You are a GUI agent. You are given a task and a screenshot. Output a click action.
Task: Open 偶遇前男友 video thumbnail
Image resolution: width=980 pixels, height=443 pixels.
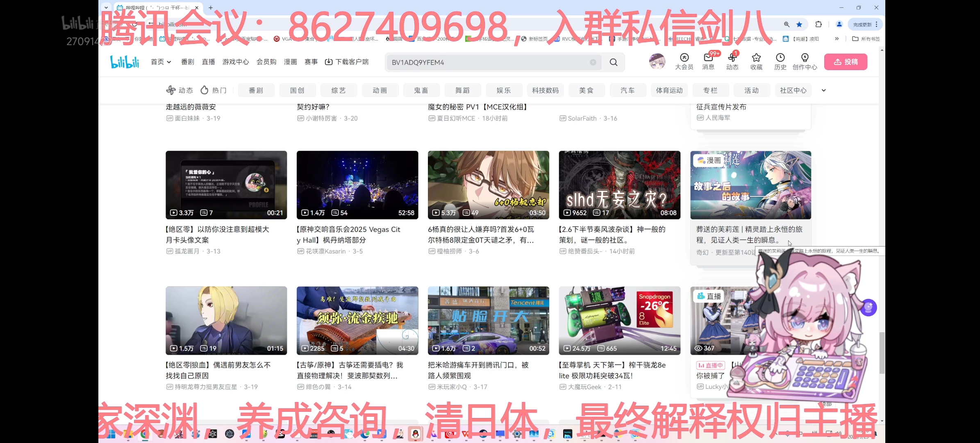click(226, 320)
